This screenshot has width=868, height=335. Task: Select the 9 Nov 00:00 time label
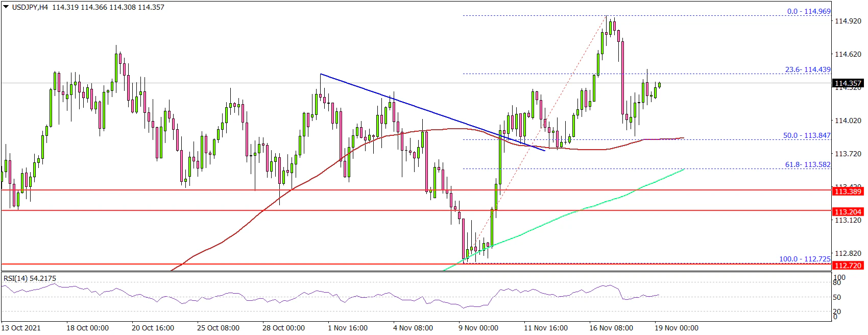pyautogui.click(x=478, y=328)
